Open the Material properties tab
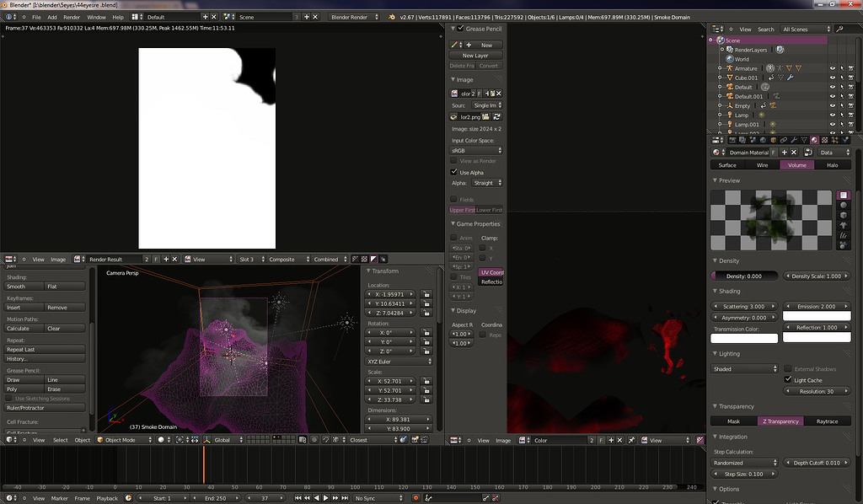 tap(815, 140)
